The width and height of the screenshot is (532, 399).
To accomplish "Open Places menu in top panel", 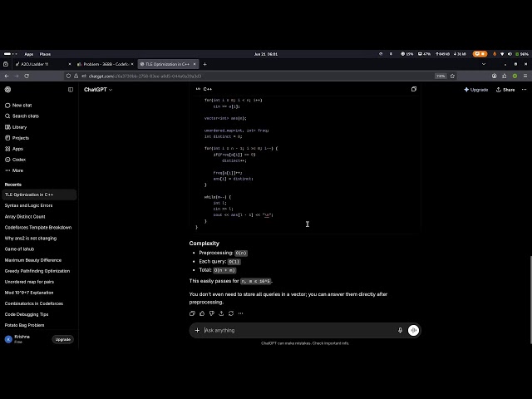I will [45, 54].
